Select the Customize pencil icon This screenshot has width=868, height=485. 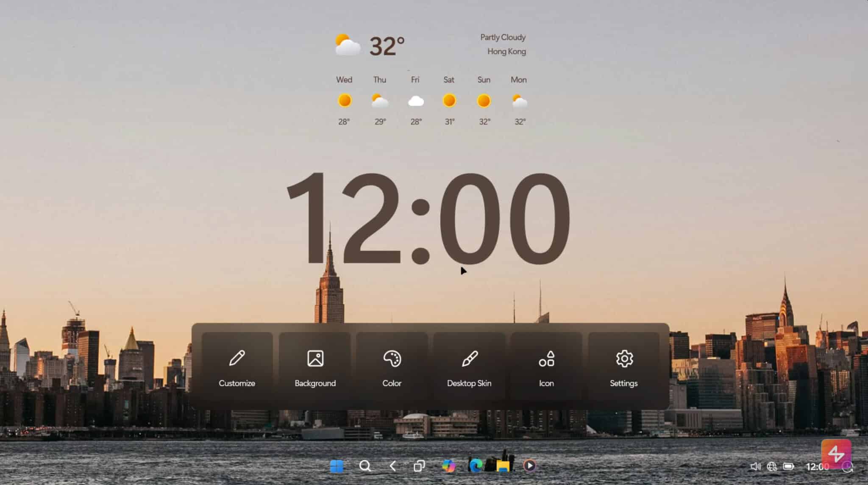coord(236,358)
